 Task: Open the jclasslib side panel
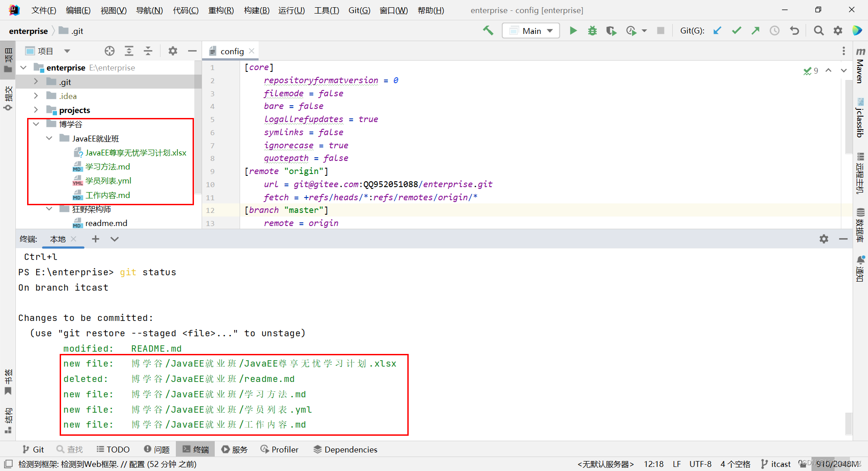coord(860,118)
